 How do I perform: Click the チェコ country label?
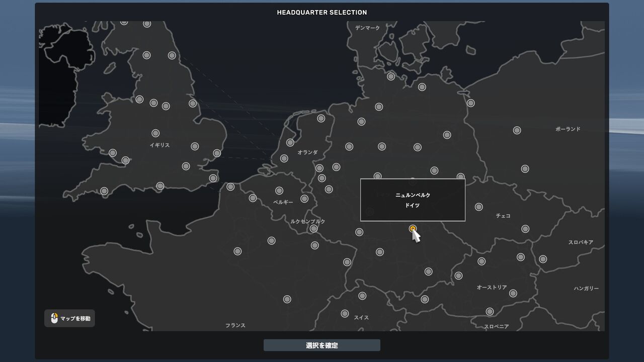point(503,216)
